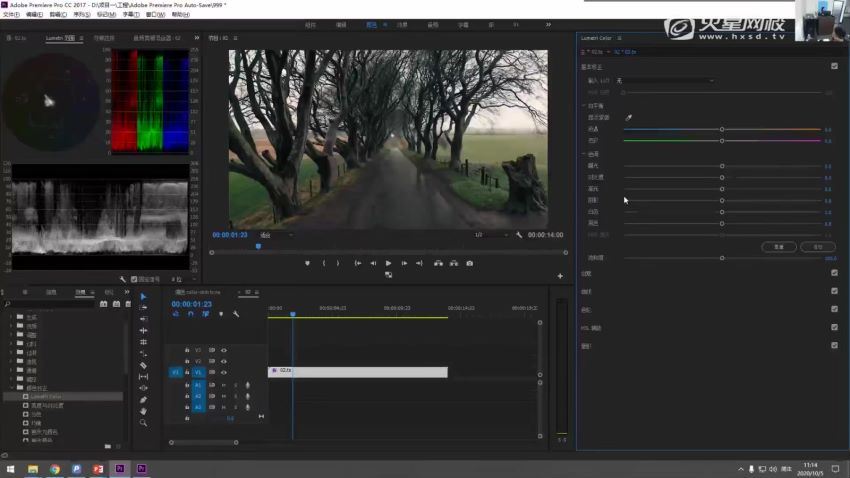Click the Saturation slider handle
The width and height of the screenshot is (850, 478).
point(722,258)
